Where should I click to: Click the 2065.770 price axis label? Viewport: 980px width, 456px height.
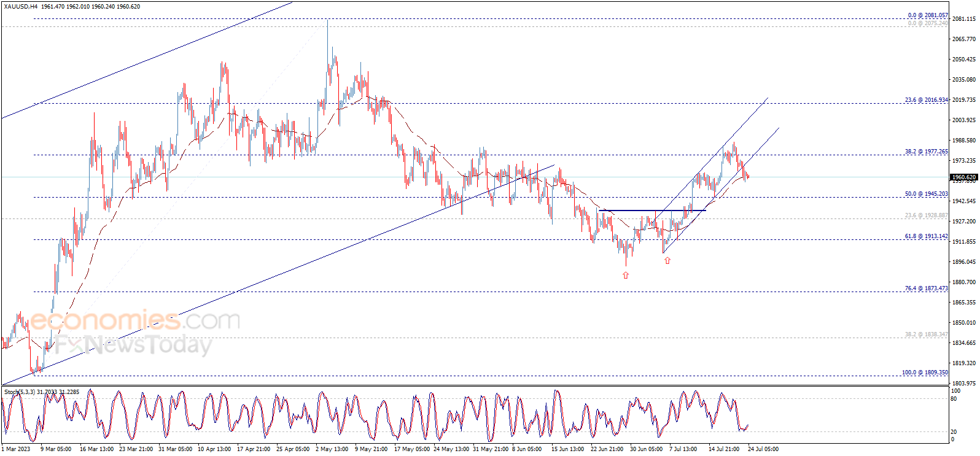pyautogui.click(x=964, y=39)
